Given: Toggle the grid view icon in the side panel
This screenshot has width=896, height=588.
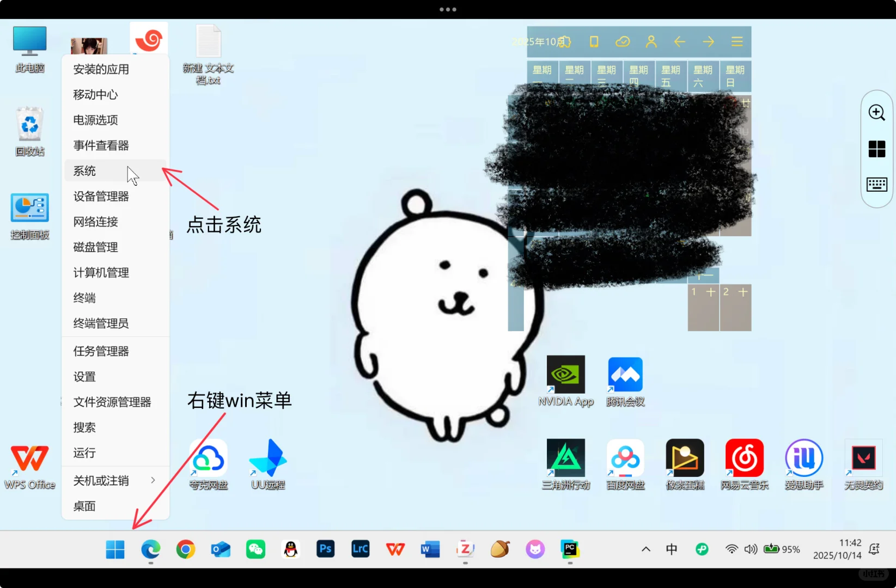Looking at the screenshot, I should click(x=876, y=149).
